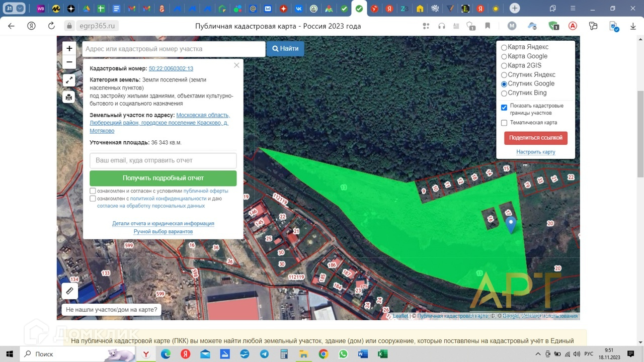644x362 pixels.
Task: Accept the public offer terms checkbox
Action: pyautogui.click(x=93, y=191)
